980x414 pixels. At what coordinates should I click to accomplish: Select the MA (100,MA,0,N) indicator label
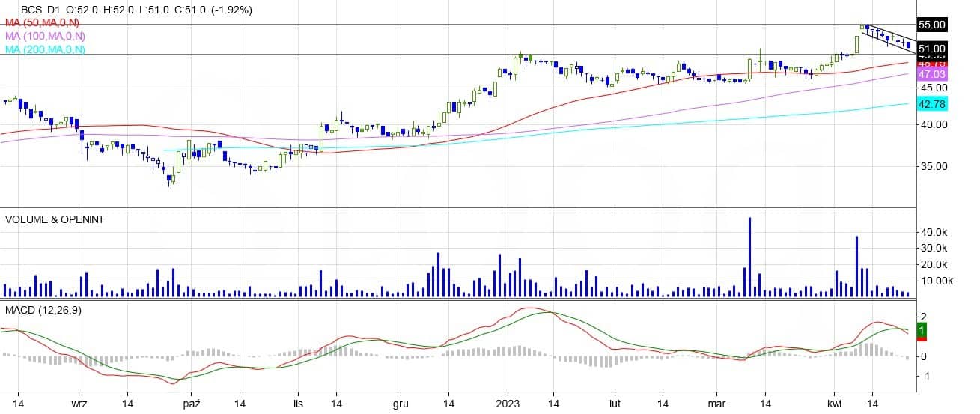coord(45,36)
